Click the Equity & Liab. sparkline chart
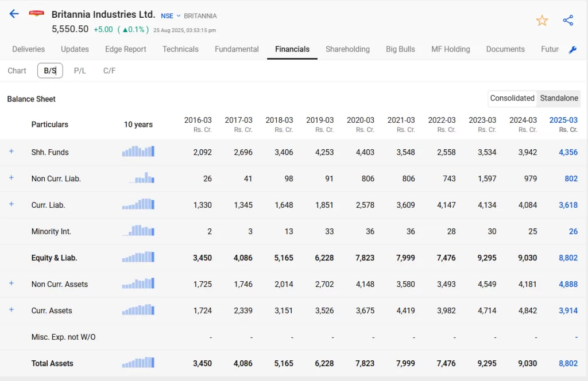 click(138, 257)
